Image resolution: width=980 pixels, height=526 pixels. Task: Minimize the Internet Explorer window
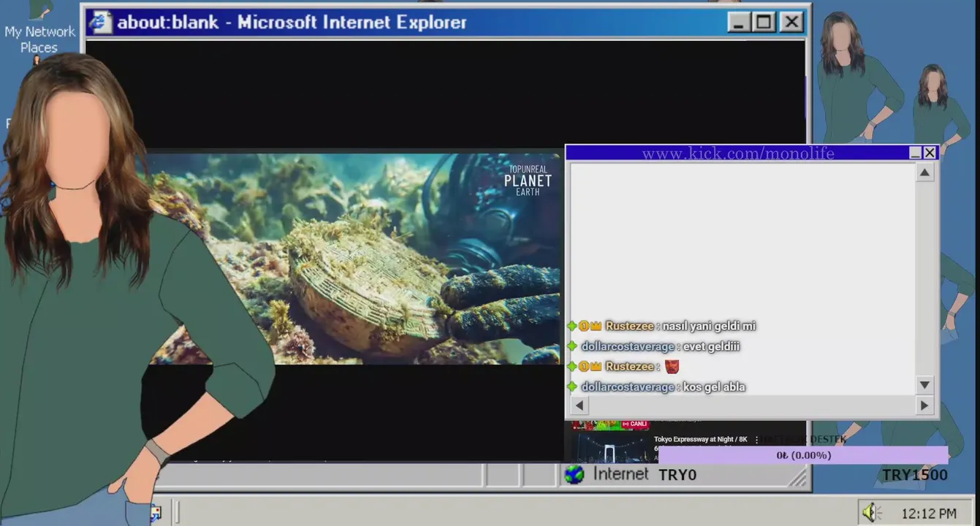738,23
